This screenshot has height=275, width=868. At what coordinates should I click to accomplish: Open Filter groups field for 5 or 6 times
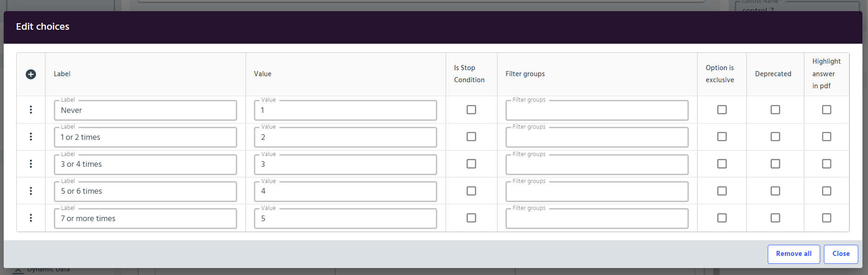[597, 191]
